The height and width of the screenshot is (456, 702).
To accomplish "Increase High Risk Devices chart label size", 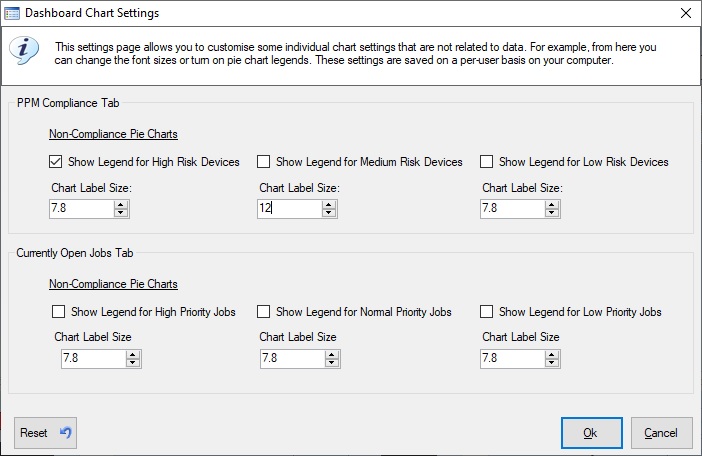I will [x=121, y=205].
